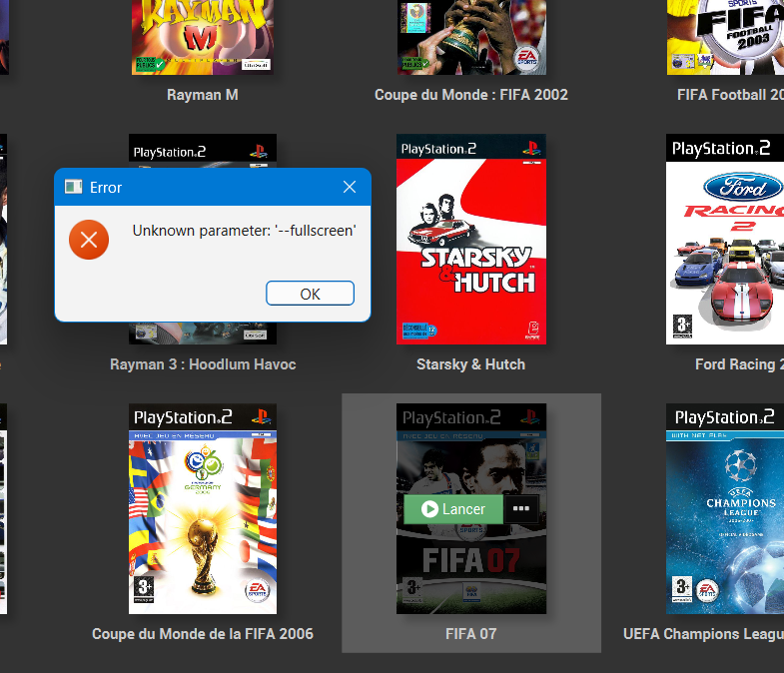This screenshot has height=673, width=784.
Task: Click the Starsky & Hutch title label
Action: [x=471, y=364]
